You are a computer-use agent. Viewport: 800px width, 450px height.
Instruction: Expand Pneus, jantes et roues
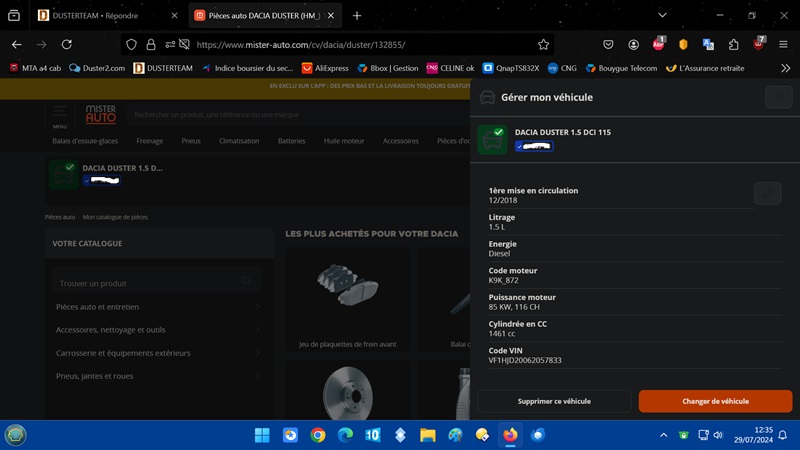(x=158, y=376)
